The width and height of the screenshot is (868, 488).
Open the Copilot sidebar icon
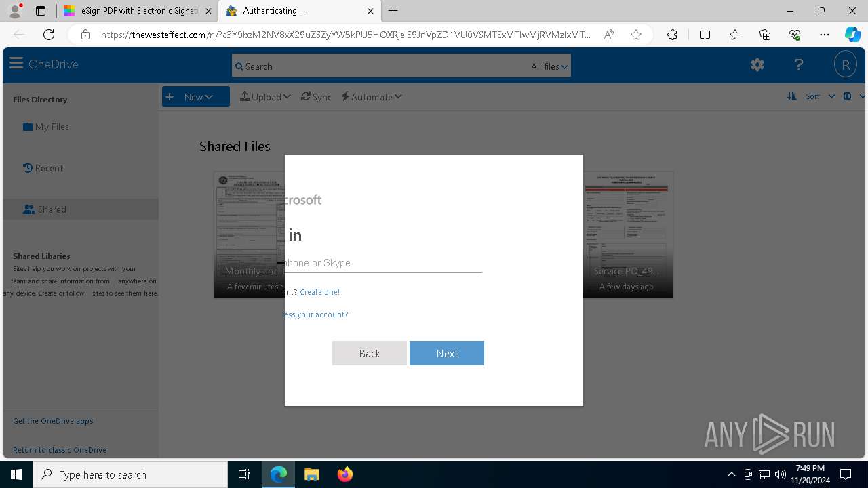pos(852,35)
